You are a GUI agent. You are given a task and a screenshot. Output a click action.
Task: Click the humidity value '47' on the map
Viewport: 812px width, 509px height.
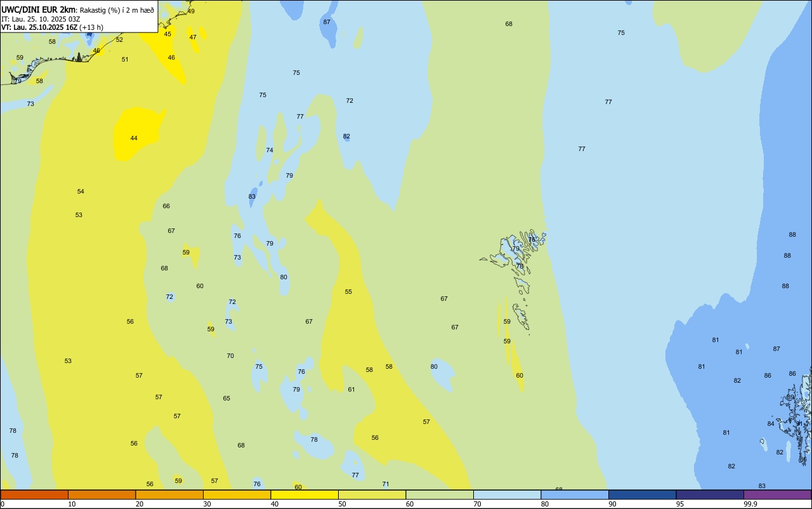193,37
